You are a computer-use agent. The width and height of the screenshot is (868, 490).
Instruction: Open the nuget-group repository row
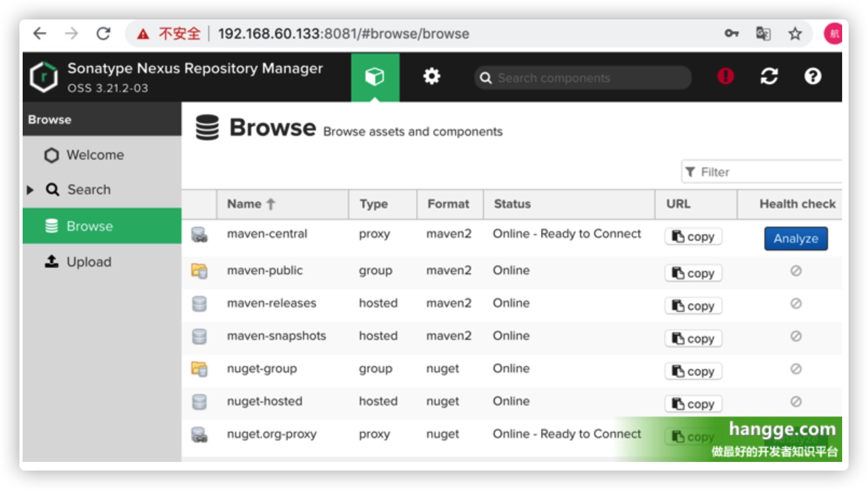pyautogui.click(x=512, y=371)
